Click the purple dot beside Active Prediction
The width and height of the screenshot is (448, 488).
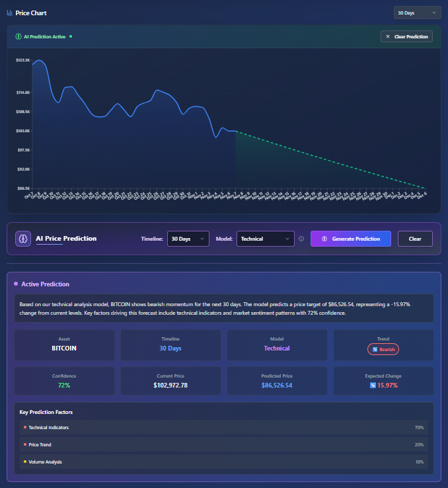[15, 284]
